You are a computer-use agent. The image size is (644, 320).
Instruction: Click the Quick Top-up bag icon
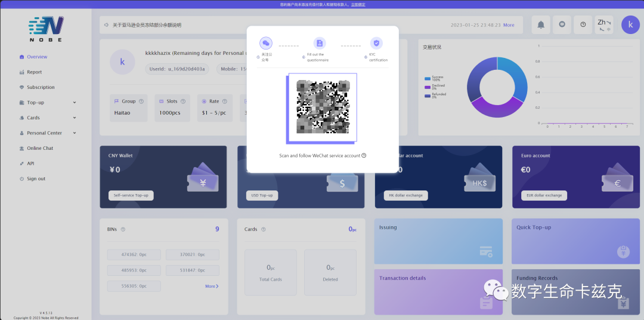624,251
